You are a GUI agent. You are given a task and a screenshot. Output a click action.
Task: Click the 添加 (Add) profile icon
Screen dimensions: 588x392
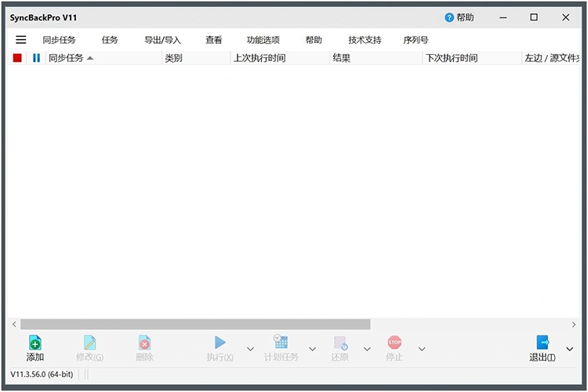coord(35,343)
